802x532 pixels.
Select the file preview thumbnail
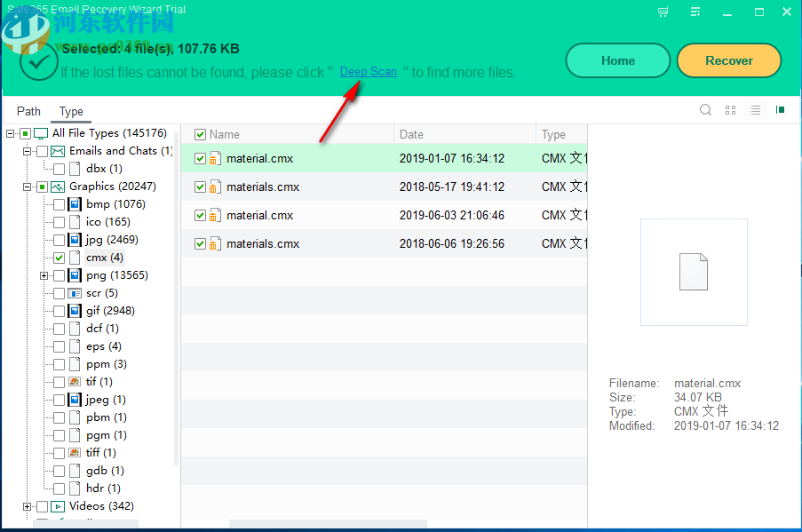point(694,272)
